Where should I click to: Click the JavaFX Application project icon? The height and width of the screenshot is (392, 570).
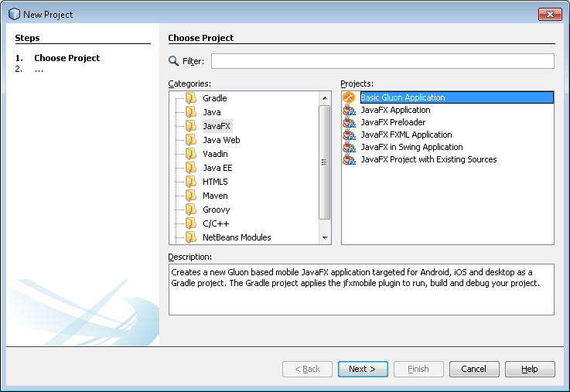tap(350, 110)
